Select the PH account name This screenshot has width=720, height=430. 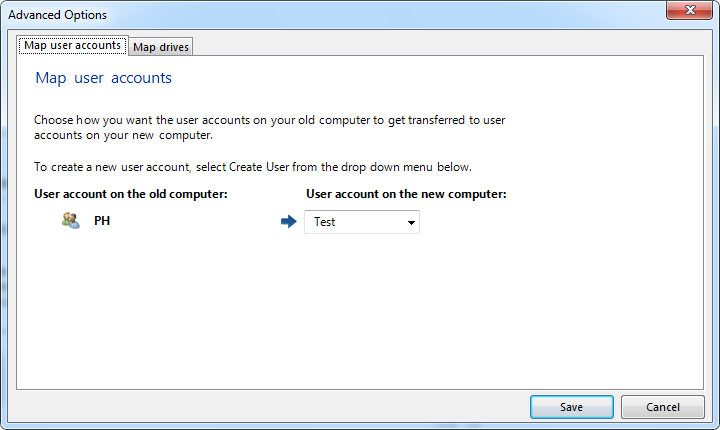(x=102, y=221)
